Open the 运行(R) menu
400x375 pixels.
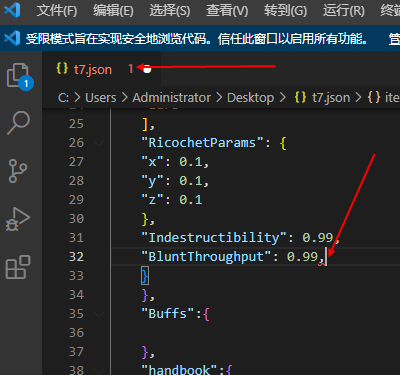point(344,11)
